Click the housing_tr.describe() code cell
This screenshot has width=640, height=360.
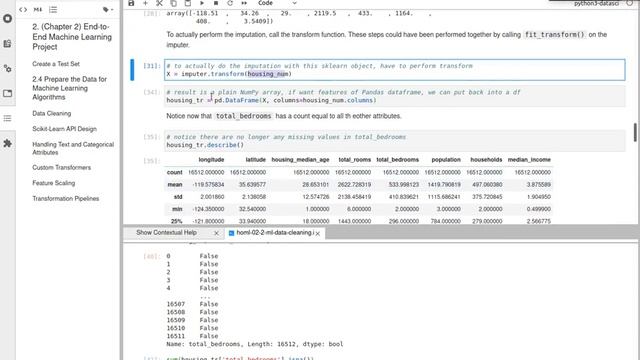coord(395,141)
